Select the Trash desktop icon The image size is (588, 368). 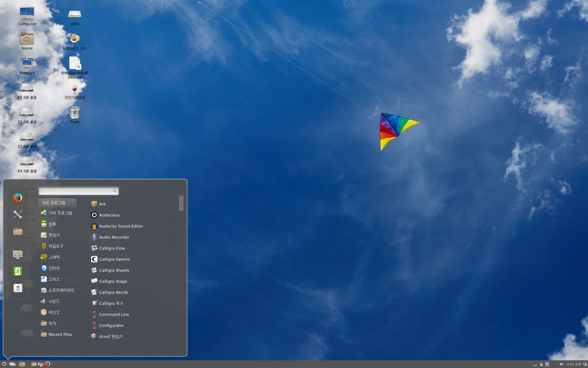click(75, 115)
